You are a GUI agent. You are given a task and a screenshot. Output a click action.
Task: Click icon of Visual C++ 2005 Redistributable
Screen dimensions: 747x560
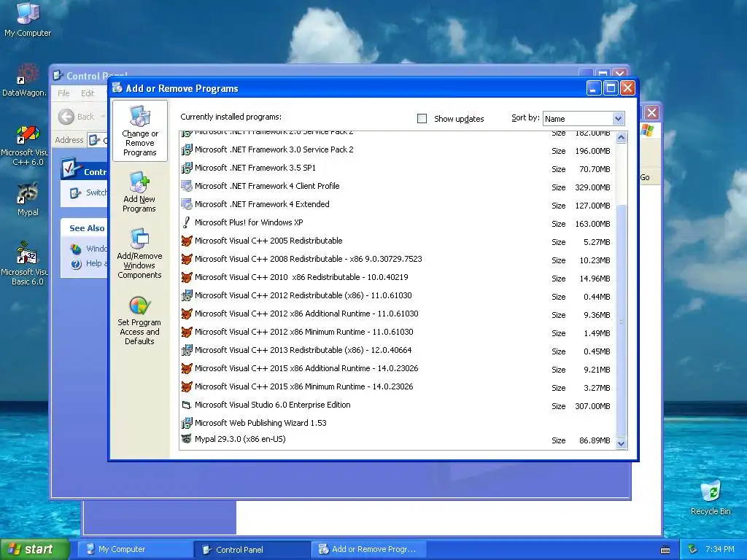pyautogui.click(x=187, y=241)
